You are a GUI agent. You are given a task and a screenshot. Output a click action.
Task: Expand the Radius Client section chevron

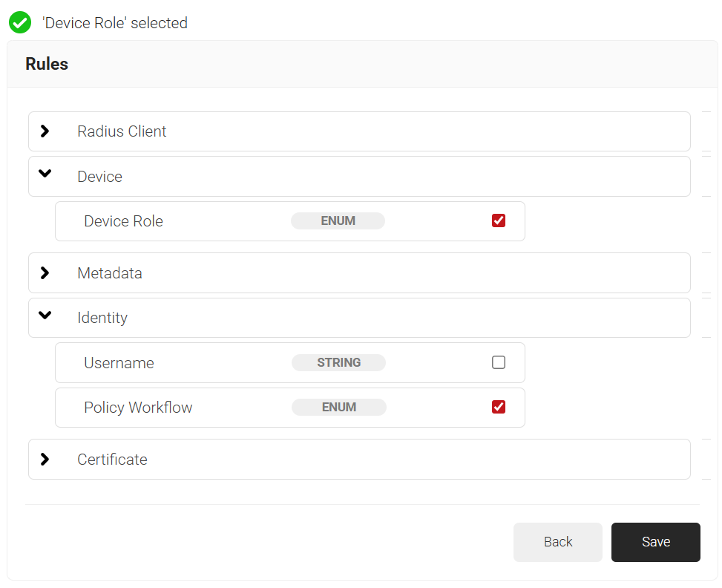click(x=45, y=131)
